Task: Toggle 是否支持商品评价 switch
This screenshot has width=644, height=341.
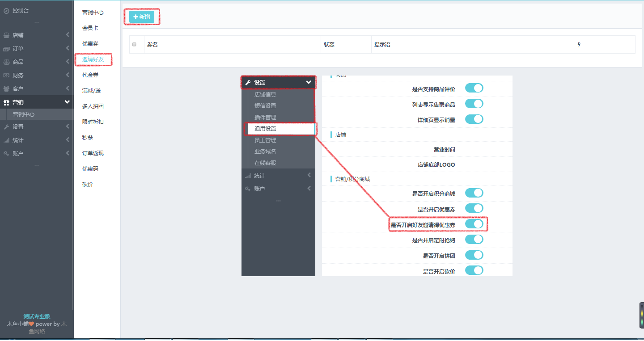Action: pyautogui.click(x=474, y=88)
